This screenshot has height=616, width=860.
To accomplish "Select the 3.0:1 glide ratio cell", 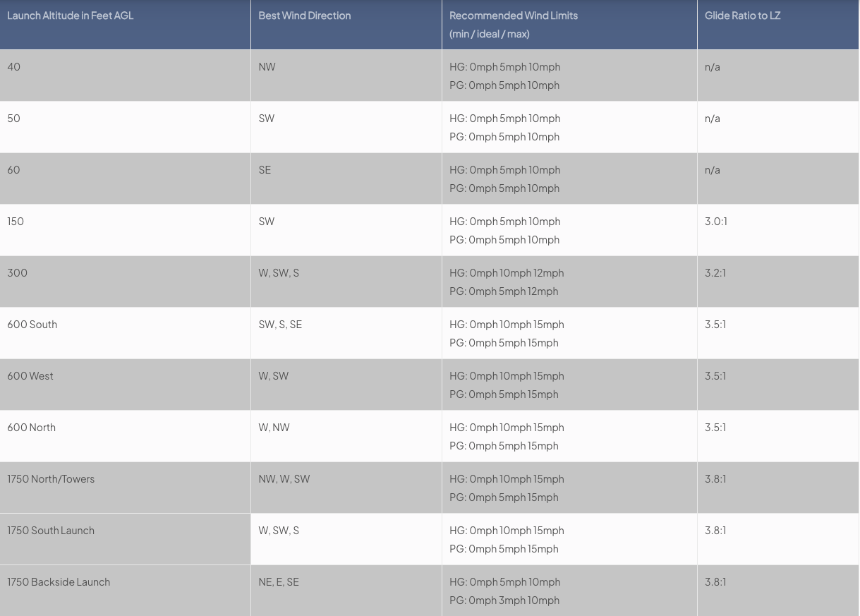I will tap(778, 230).
